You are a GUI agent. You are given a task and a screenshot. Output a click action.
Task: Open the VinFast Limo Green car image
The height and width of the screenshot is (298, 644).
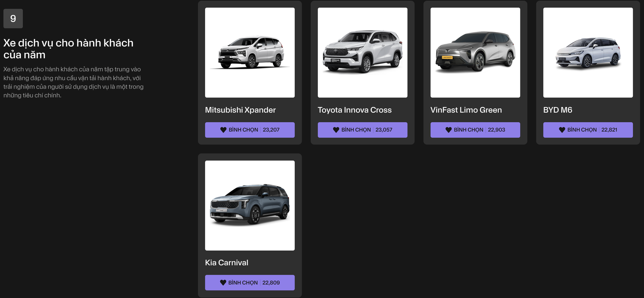click(x=475, y=53)
